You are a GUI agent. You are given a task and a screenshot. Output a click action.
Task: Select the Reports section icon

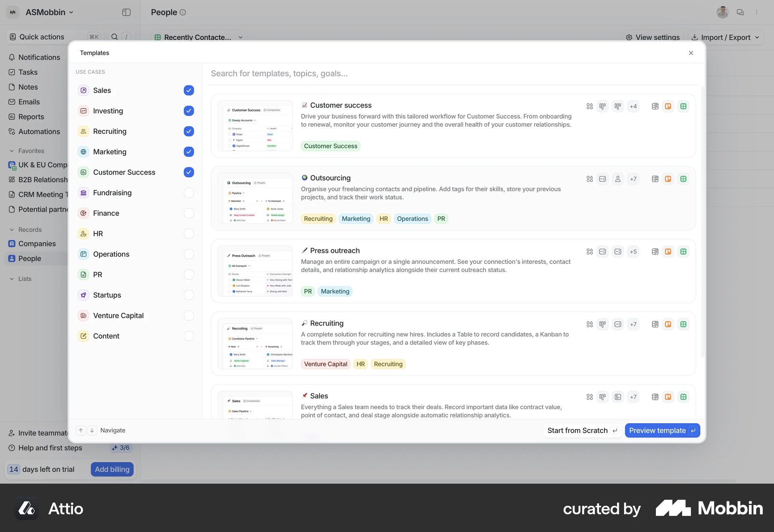(x=12, y=116)
